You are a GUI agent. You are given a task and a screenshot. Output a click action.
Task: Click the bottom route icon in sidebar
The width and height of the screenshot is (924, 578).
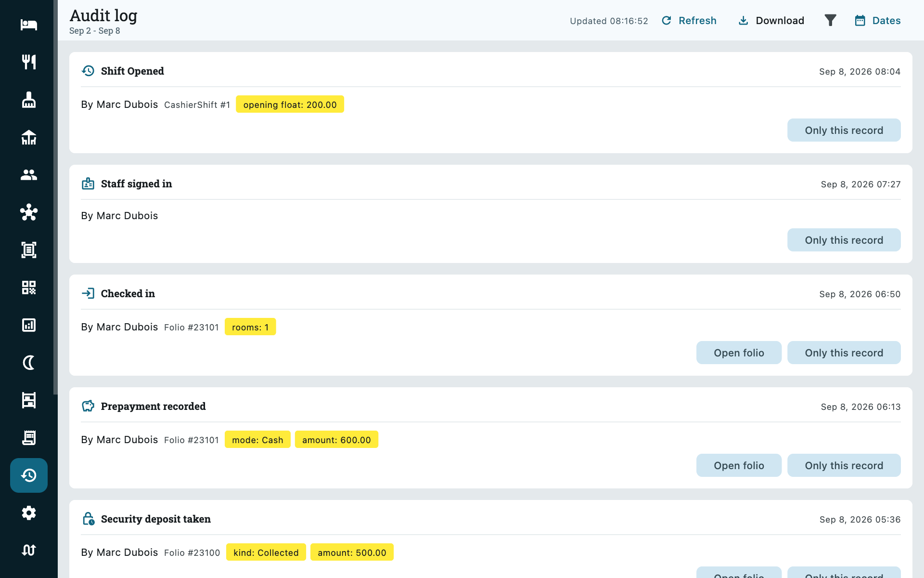pos(29,550)
